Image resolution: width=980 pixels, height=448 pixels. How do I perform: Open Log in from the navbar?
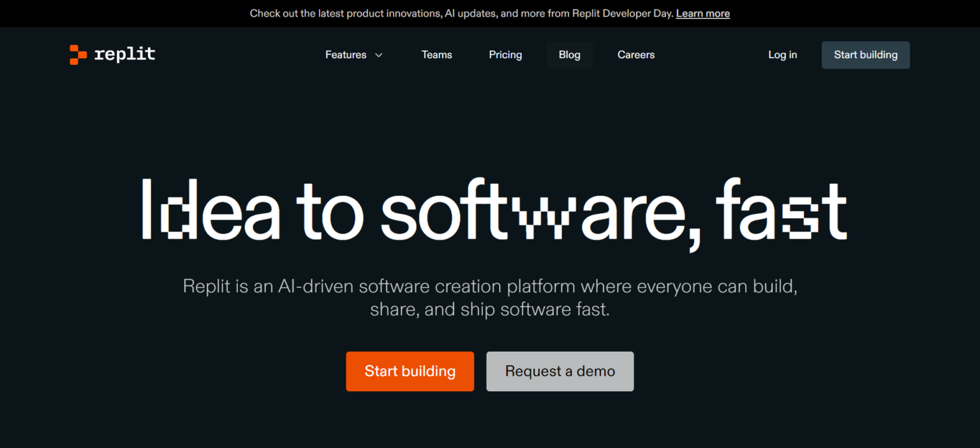click(x=782, y=55)
